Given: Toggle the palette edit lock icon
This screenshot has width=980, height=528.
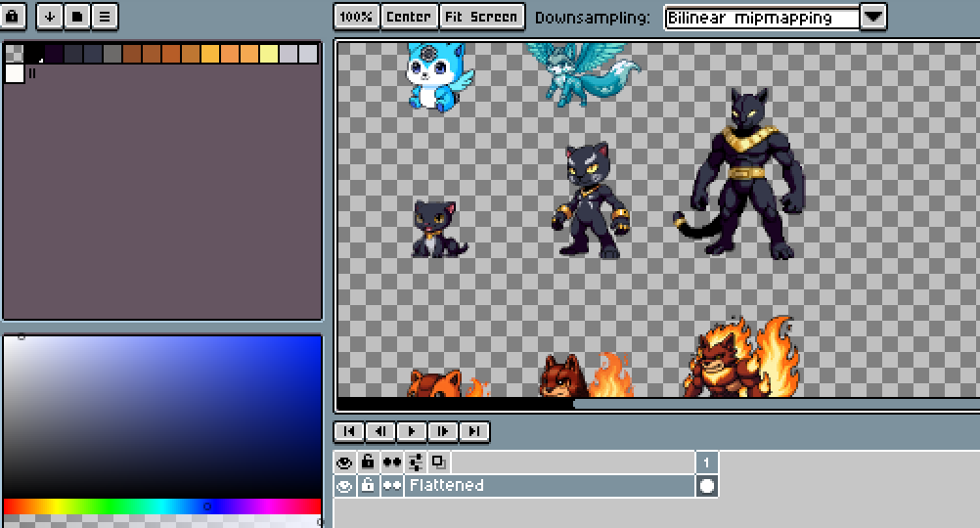Looking at the screenshot, I should (13, 16).
